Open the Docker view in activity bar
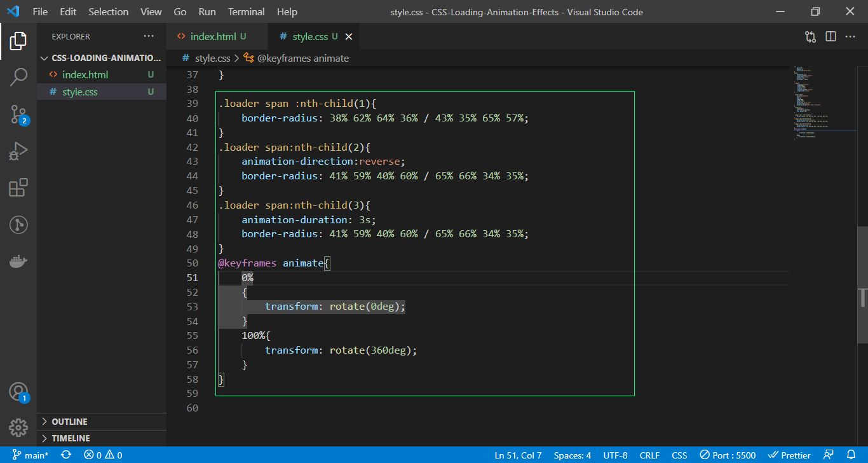This screenshot has height=463, width=868. [x=18, y=261]
